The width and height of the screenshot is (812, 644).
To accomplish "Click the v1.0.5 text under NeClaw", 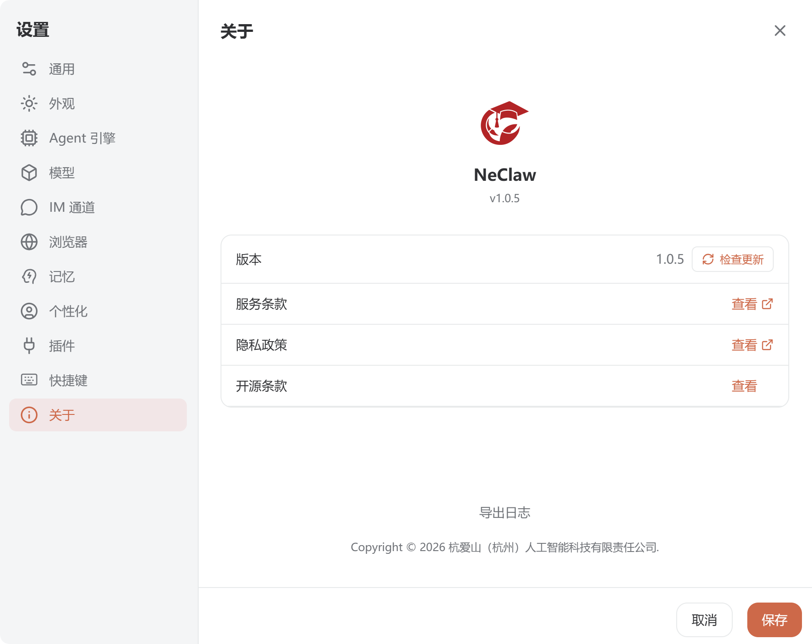I will (x=504, y=198).
